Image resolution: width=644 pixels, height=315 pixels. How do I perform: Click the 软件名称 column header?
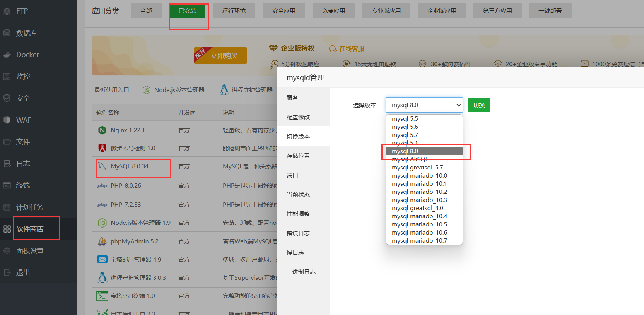coord(108,113)
